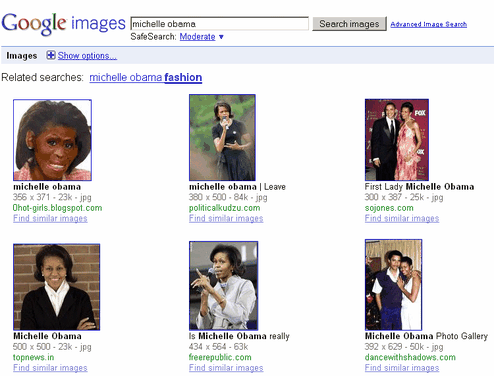Open related search michelle obama fashion

tap(146, 77)
